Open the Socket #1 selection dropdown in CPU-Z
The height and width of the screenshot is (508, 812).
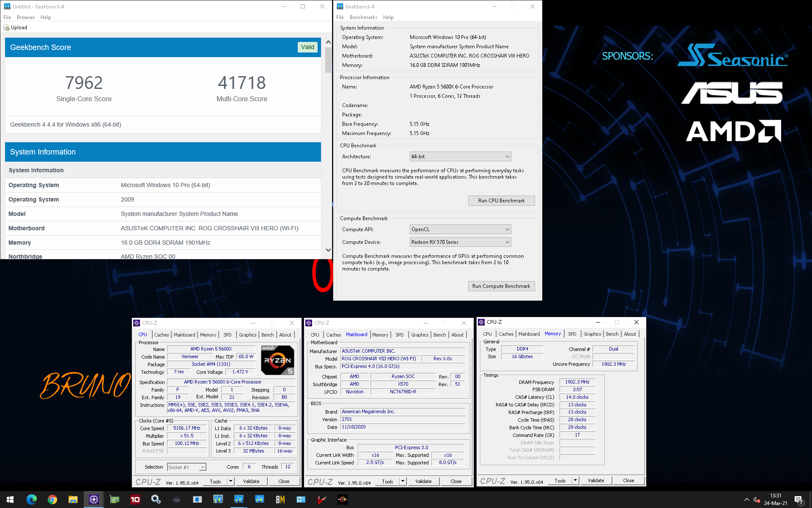click(x=187, y=467)
